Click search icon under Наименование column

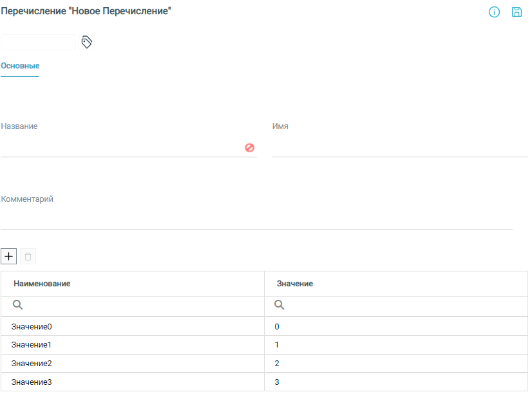coord(17,306)
